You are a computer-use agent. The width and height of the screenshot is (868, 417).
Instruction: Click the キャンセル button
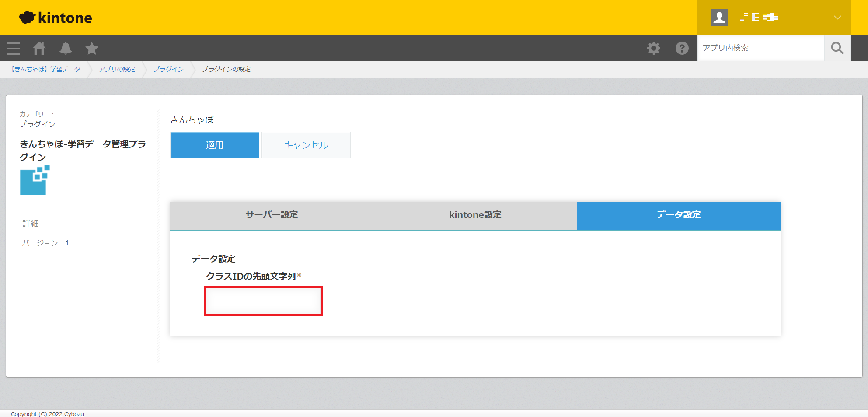coord(306,145)
